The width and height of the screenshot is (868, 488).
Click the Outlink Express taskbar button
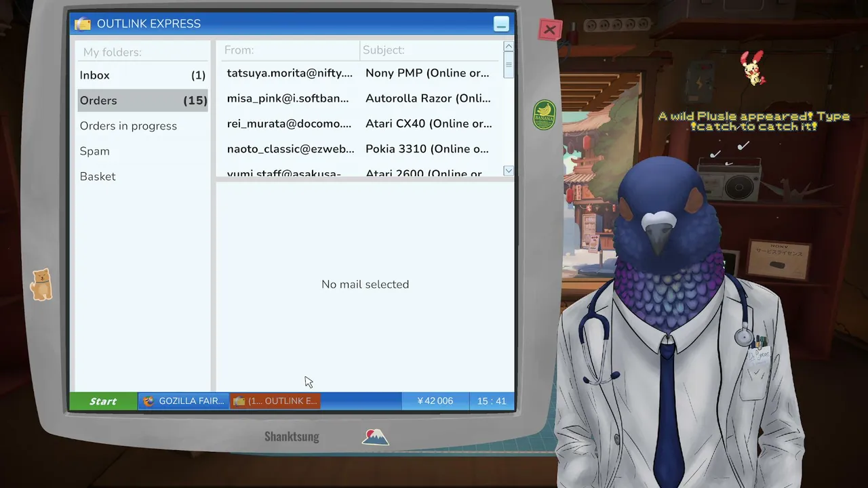point(275,401)
